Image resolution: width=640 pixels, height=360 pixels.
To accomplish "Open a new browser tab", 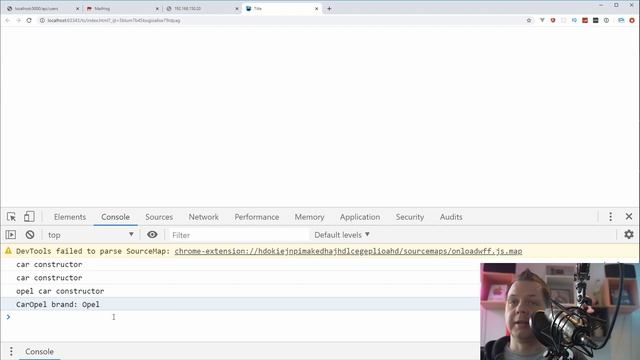I will coord(329,9).
